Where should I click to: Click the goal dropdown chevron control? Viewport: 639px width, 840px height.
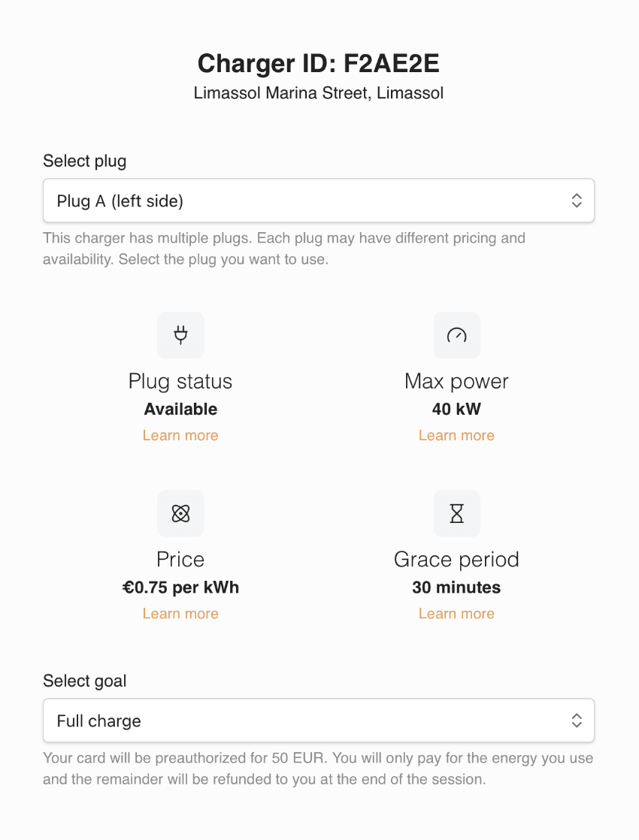coord(577,720)
